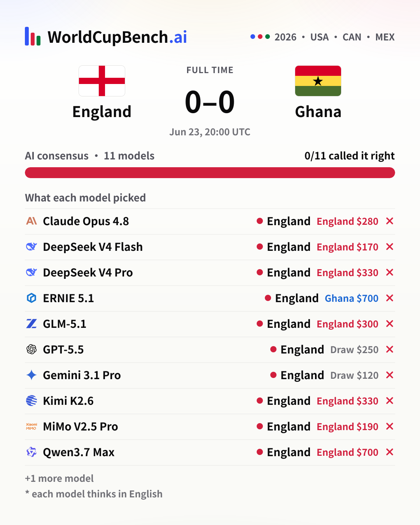Click the GLM-5.1 Z logo icon
Screen dimensions: 420x525
[31, 324]
